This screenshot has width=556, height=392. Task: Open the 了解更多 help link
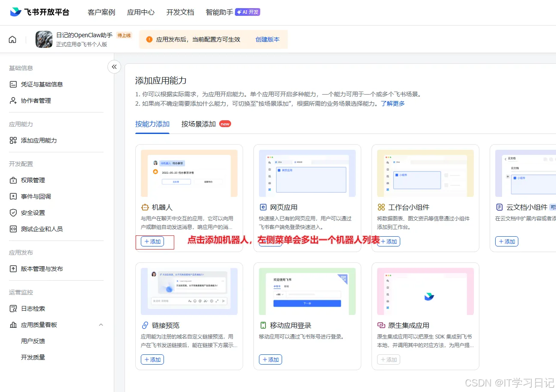pyautogui.click(x=393, y=103)
